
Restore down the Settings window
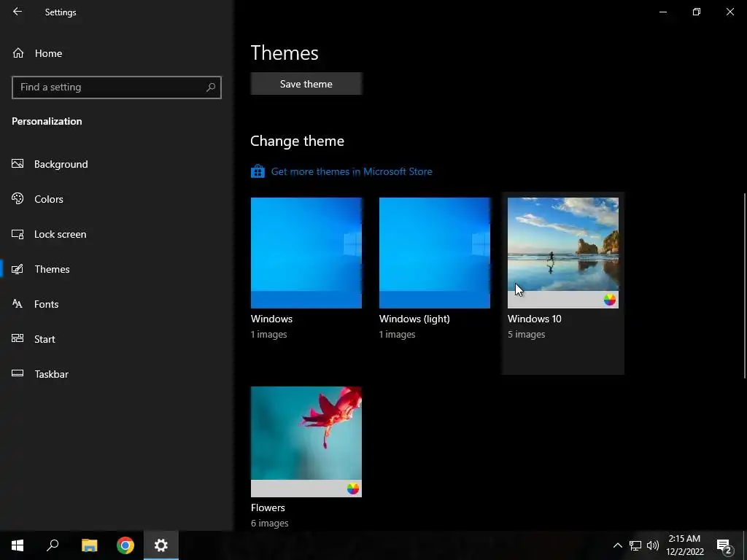click(x=697, y=12)
